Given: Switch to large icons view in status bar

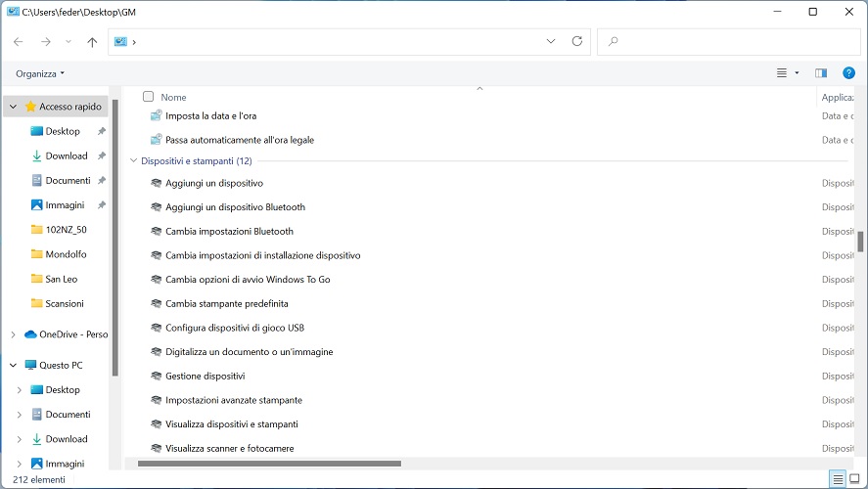Looking at the screenshot, I should pos(854,479).
